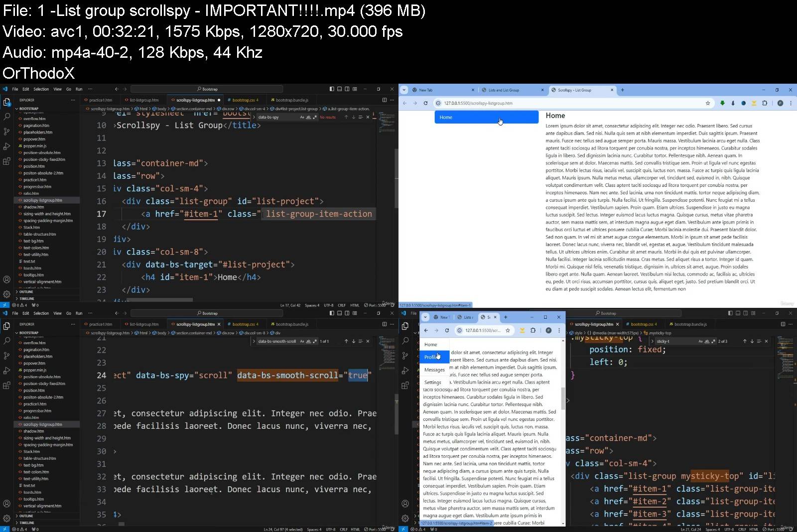Reload page in the small browser window
The image size is (797, 532).
447,330
